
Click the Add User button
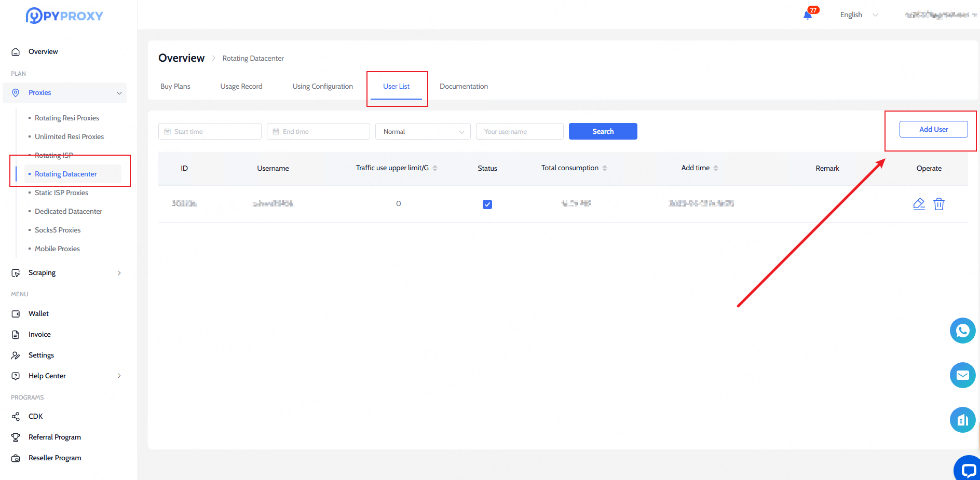pyautogui.click(x=933, y=129)
